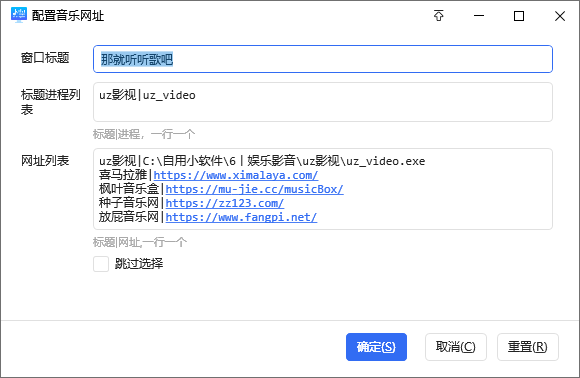Pin window on top with arrow icon
Image resolution: width=580 pixels, height=378 pixels.
(x=439, y=16)
